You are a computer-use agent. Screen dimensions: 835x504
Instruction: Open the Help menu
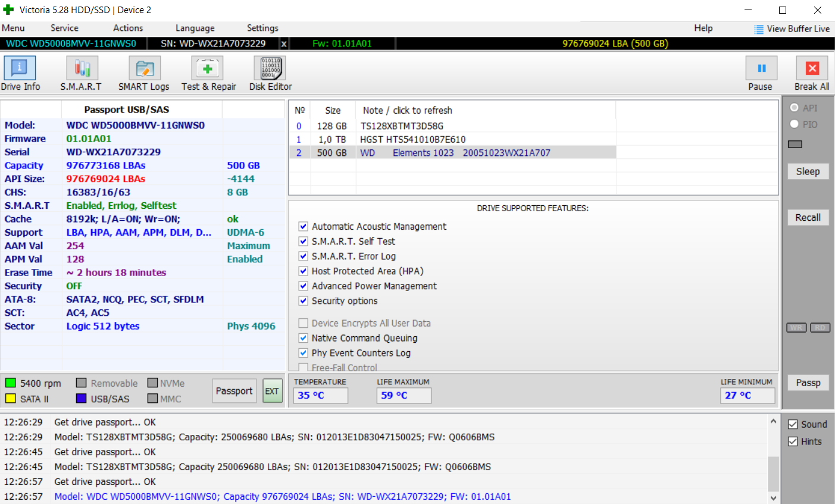(703, 28)
